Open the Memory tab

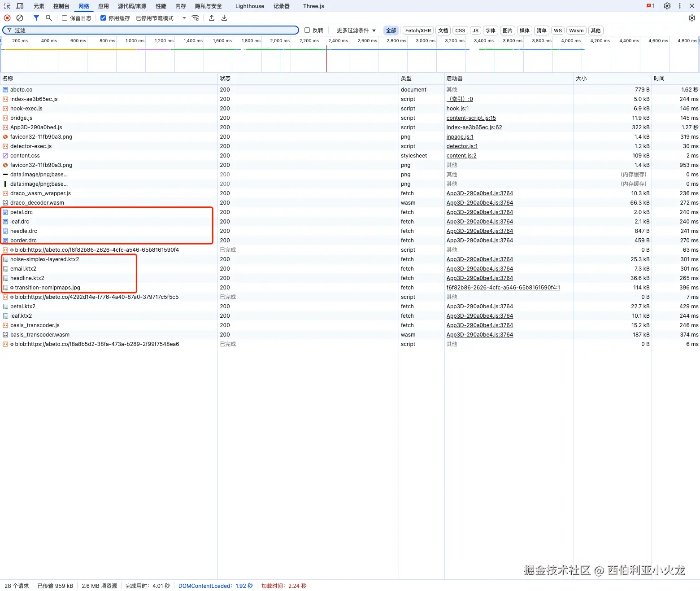pyautogui.click(x=181, y=6)
